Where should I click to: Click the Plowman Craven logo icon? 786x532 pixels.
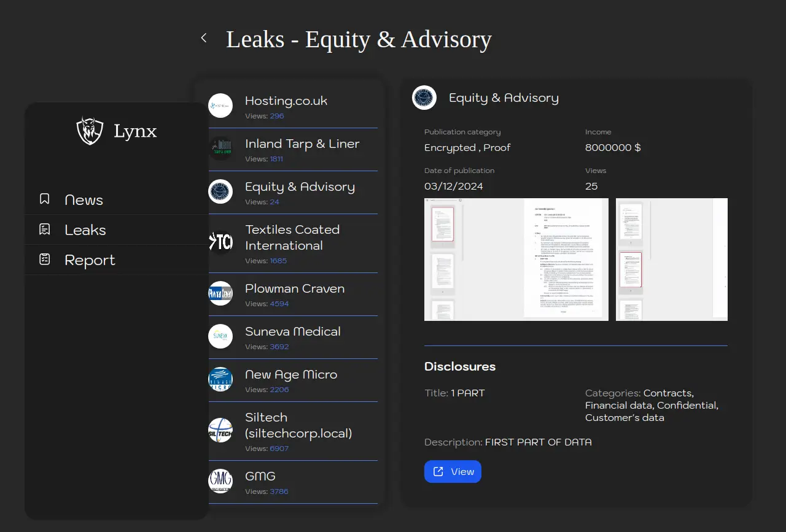(220, 293)
